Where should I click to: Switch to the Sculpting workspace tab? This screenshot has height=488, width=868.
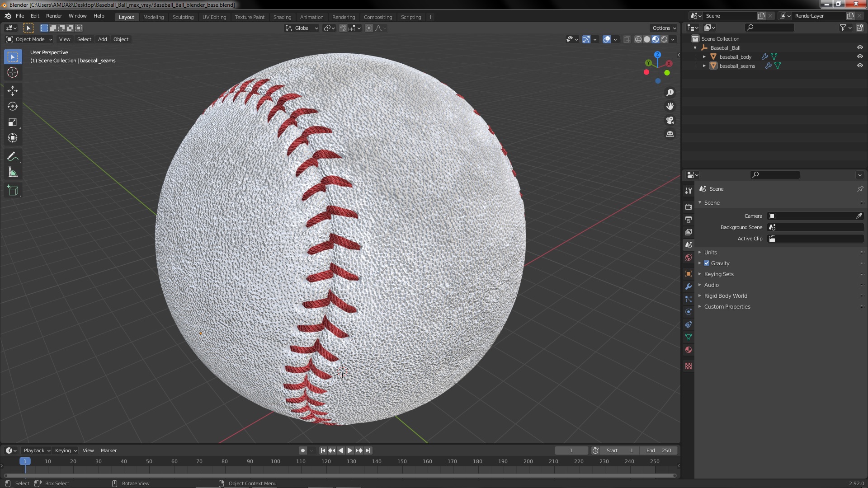(183, 17)
